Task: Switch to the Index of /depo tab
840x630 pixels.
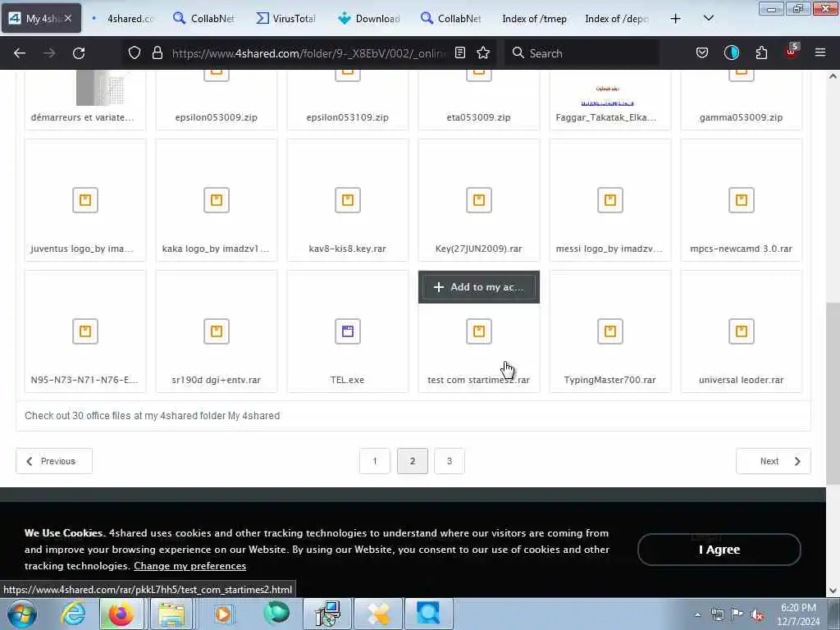Action: tap(616, 19)
